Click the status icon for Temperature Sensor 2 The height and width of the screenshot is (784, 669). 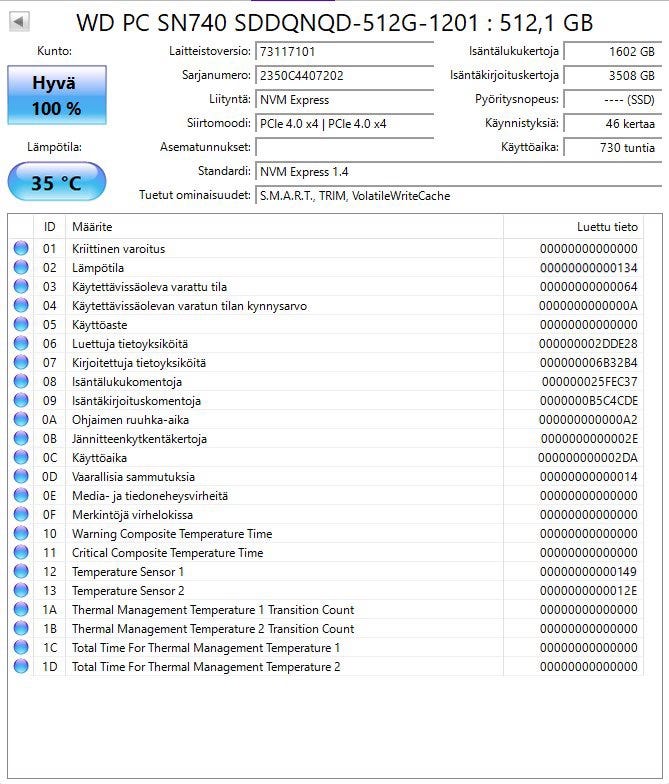point(21,590)
